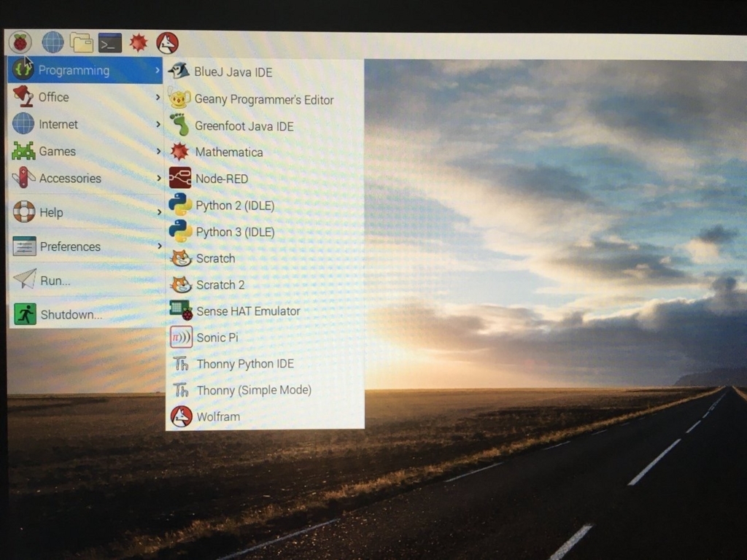Click the Greenfoot green footprint icon

(x=179, y=125)
